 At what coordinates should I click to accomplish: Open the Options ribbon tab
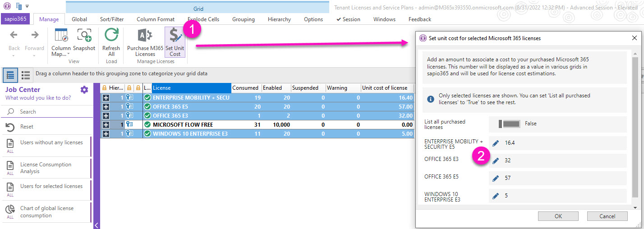pyautogui.click(x=313, y=19)
